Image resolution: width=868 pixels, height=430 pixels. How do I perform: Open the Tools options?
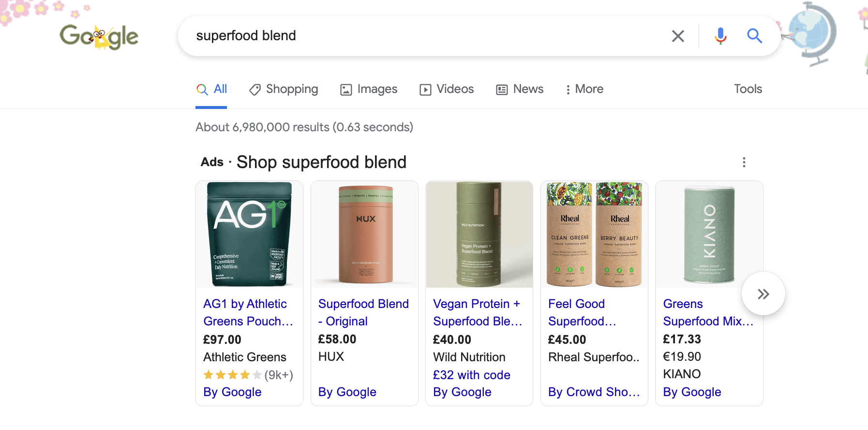point(748,89)
